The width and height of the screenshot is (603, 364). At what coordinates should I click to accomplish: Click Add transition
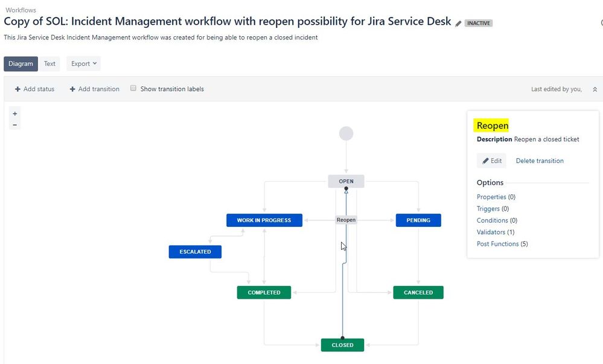(x=94, y=89)
